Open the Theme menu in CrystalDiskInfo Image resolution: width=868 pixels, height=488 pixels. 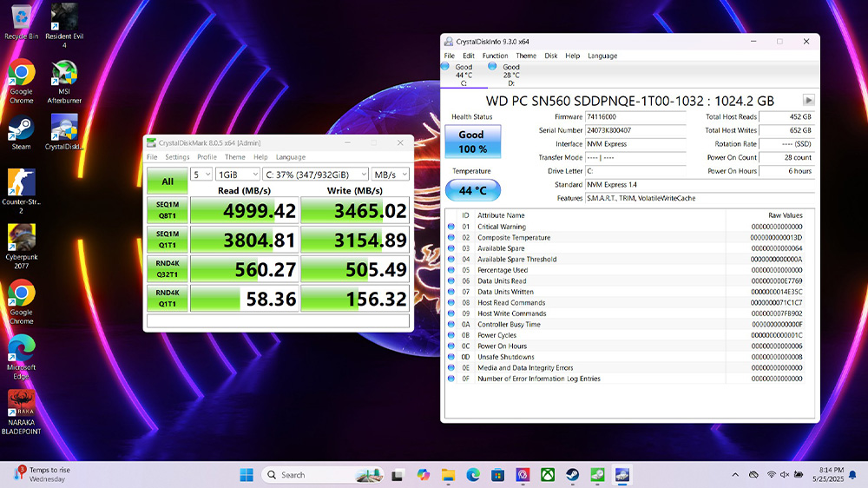526,56
